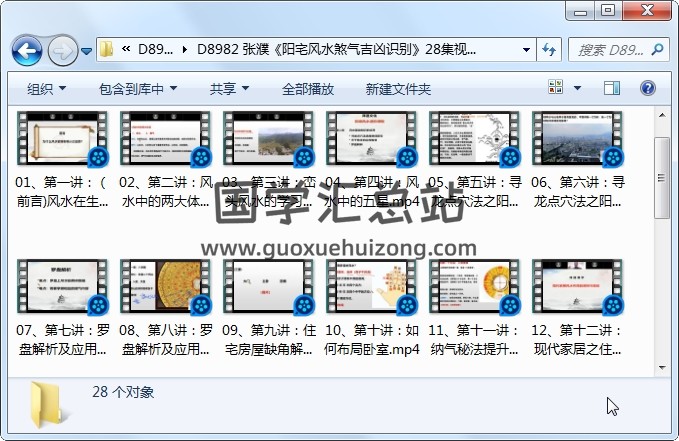
Task: Select video 02、第二讲 thumbnail
Action: [165, 139]
